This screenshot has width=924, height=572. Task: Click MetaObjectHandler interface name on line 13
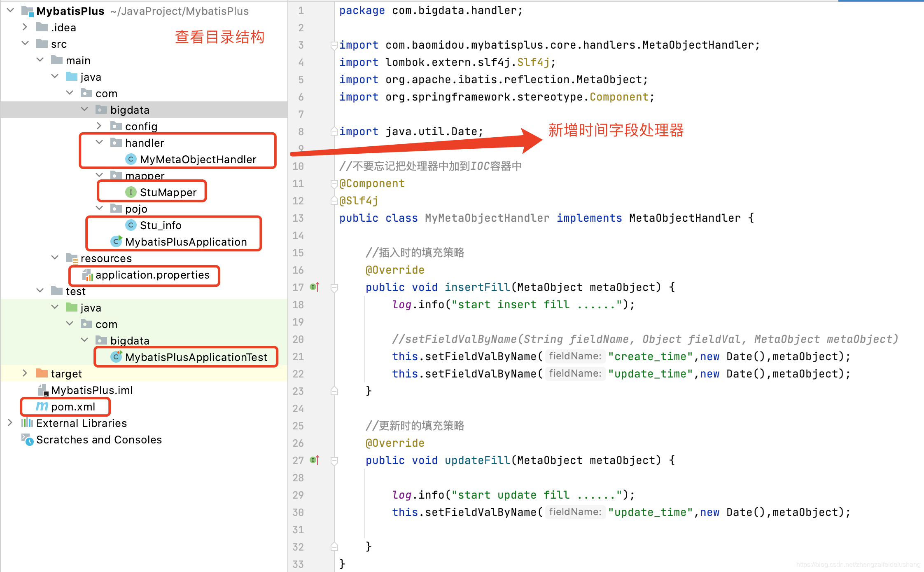point(685,218)
